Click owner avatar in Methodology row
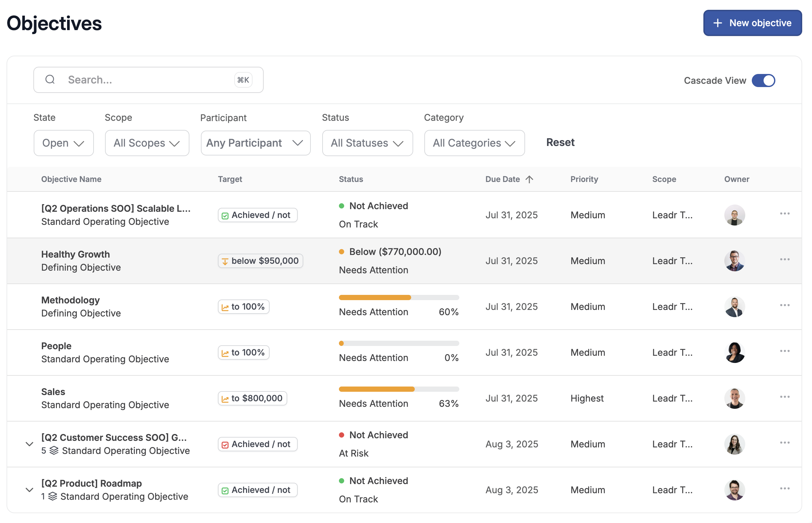 click(x=734, y=307)
